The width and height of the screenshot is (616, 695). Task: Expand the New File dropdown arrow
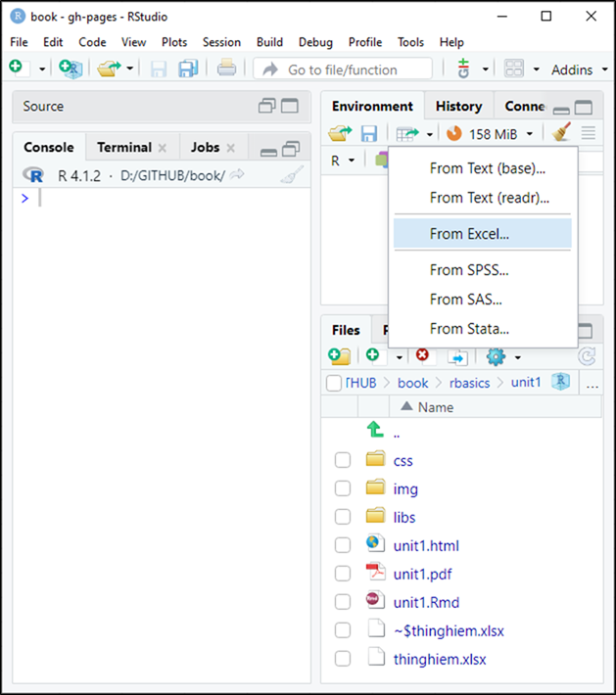[42, 69]
